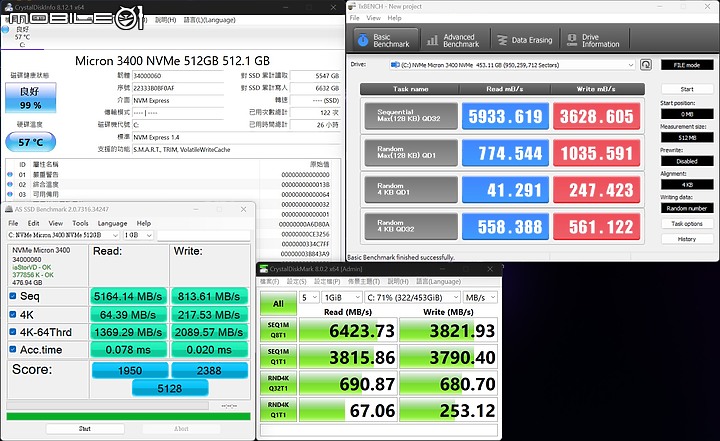
Task: Toggle the 4K checkbox in AS SSD
Action: click(x=13, y=314)
